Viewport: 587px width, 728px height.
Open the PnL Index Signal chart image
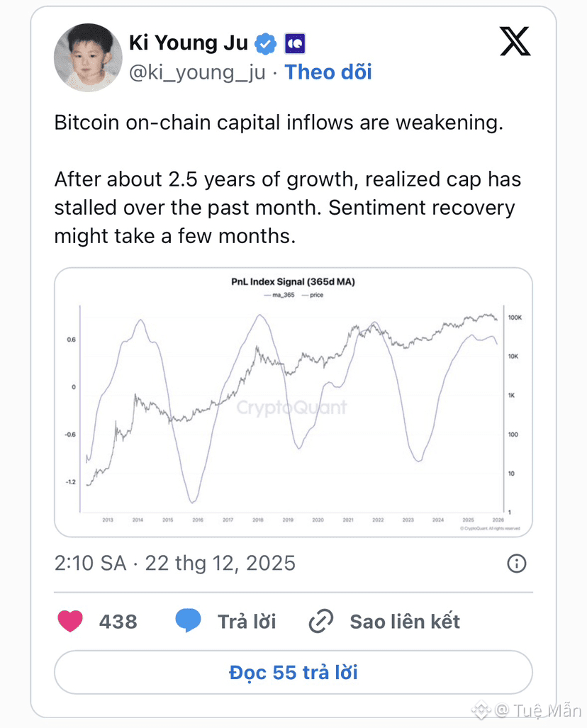pos(293,402)
